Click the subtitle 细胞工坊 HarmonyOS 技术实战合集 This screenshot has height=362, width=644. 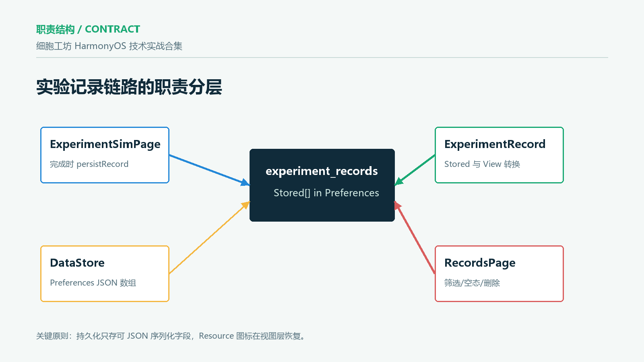tap(109, 46)
